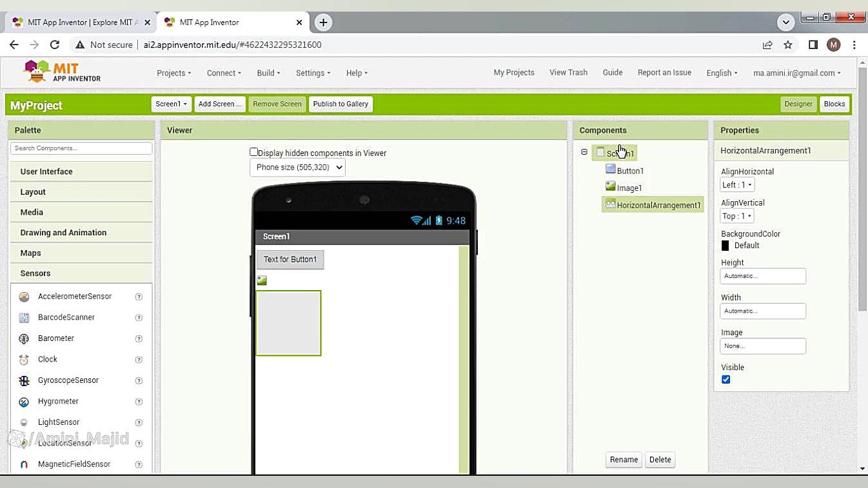This screenshot has height=488, width=868.
Task: Open help for MagneticFieldSensor
Action: (x=139, y=464)
